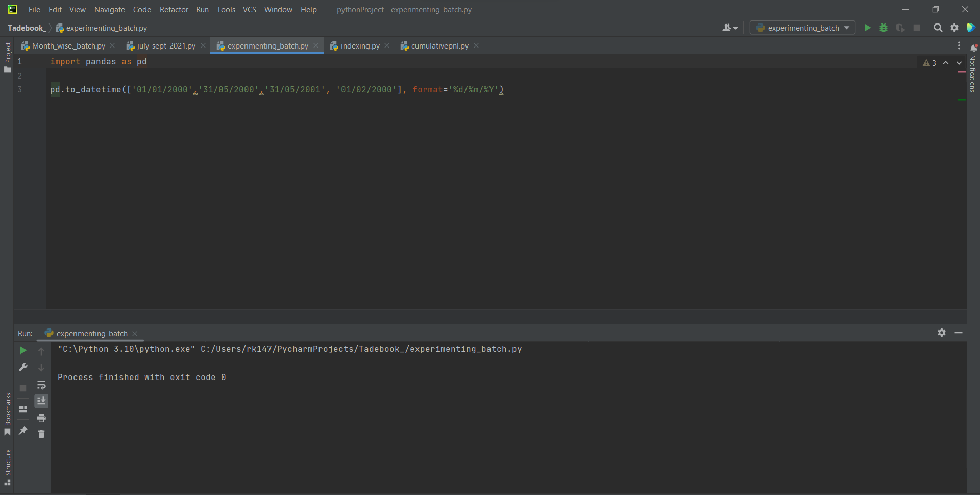Close the experimenting_batch.py tab
This screenshot has height=495, width=980.
316,45
